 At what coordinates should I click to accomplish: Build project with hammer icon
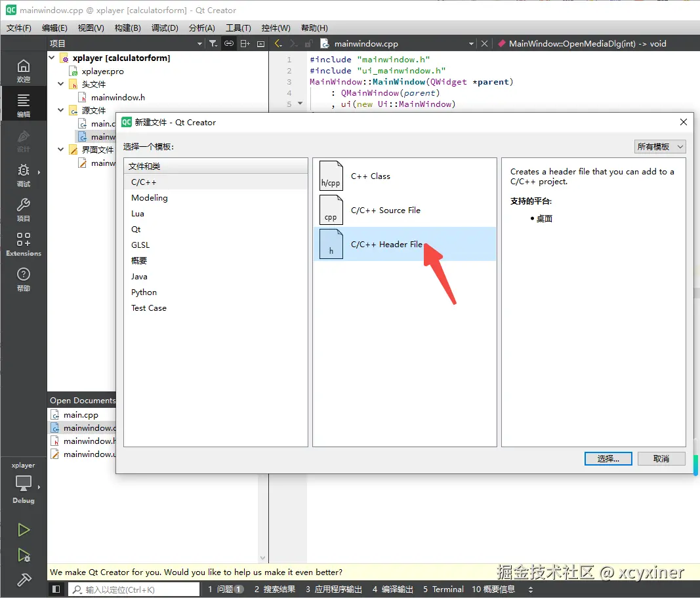23,580
